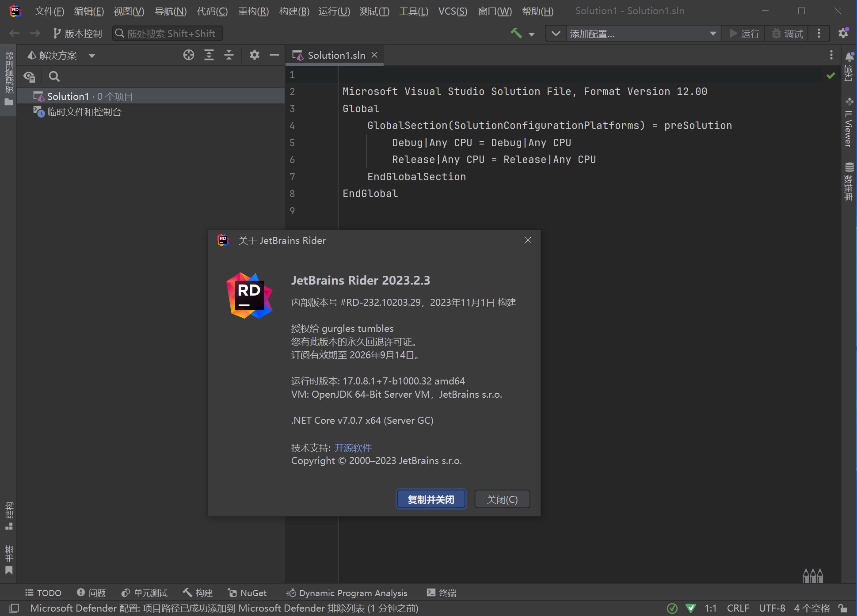Click the locate in solution crosshair icon
The width and height of the screenshot is (857, 616).
(189, 55)
